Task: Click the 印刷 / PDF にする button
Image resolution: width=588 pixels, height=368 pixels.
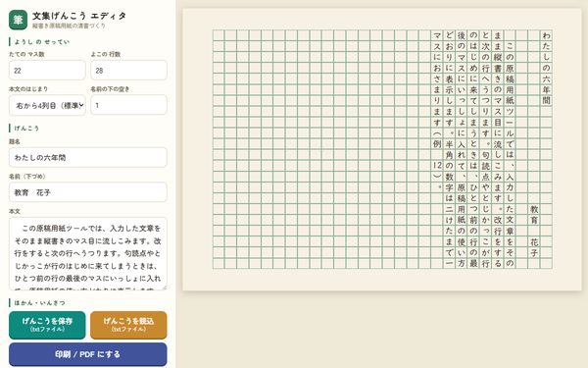Action: tap(88, 354)
